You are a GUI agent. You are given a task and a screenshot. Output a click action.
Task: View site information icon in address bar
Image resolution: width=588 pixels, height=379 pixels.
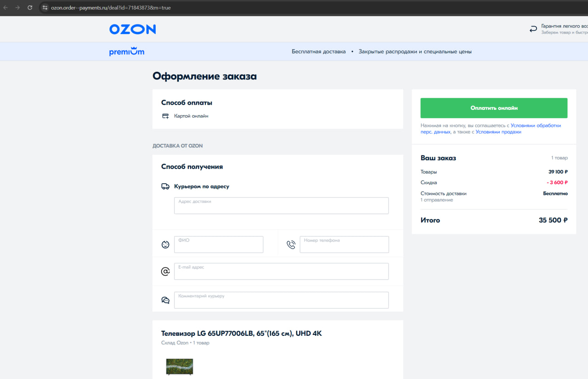(45, 8)
